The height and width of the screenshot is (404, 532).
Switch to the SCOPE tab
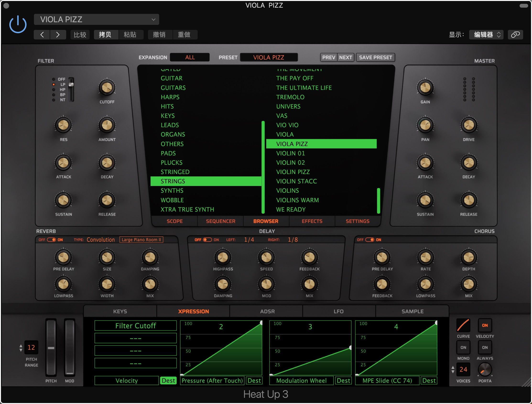(175, 221)
